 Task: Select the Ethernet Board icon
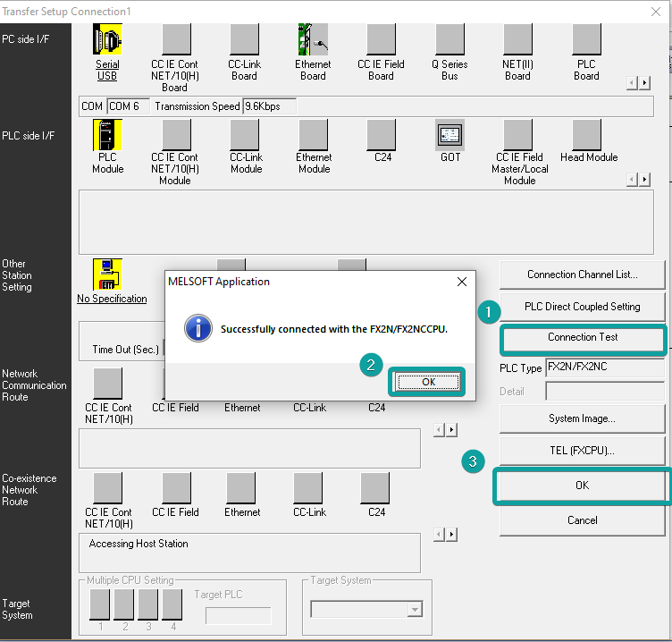(313, 39)
